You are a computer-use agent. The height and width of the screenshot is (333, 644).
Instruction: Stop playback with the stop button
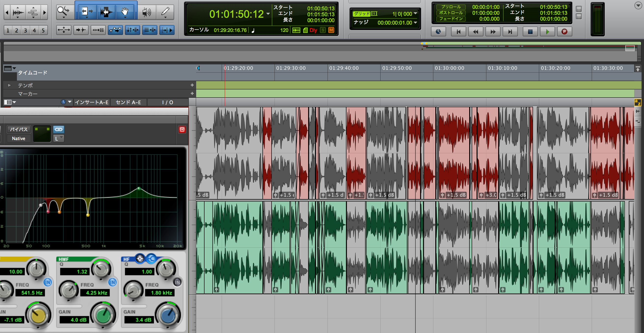click(x=530, y=31)
